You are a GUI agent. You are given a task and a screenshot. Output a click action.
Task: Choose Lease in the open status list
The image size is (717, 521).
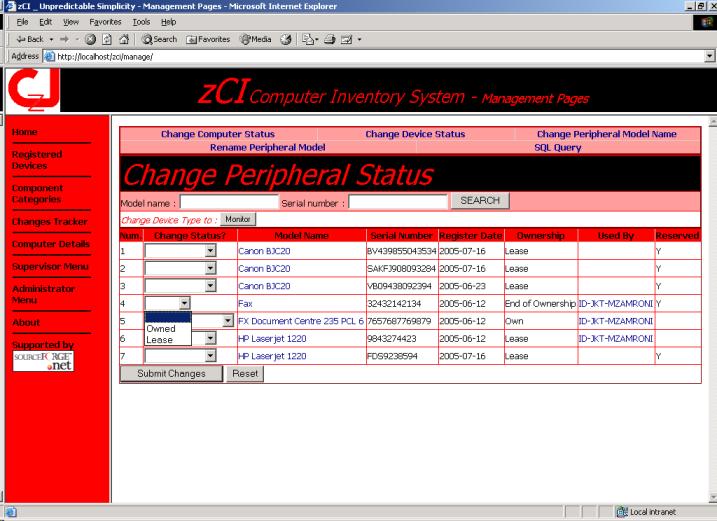click(159, 340)
